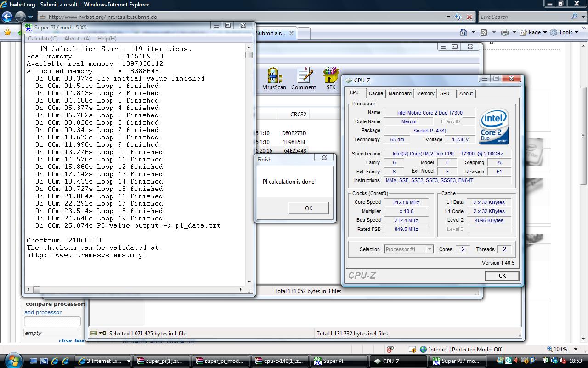Open the IE Home icon
The image size is (588, 368).
click(464, 32)
